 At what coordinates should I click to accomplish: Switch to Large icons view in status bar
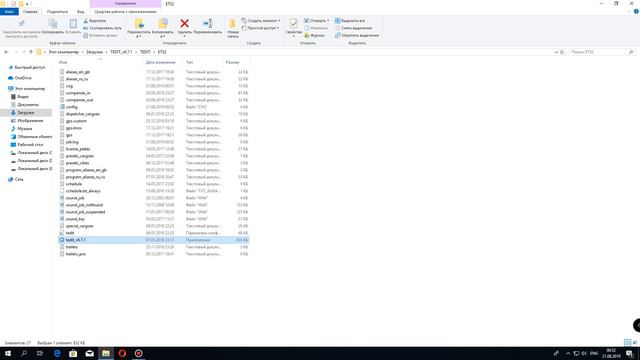pyautogui.click(x=635, y=342)
